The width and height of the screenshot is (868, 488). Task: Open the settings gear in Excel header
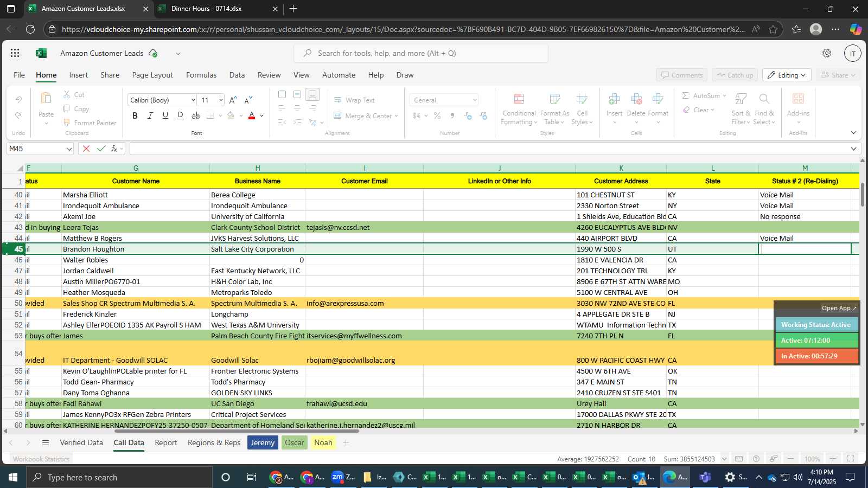pyautogui.click(x=827, y=53)
